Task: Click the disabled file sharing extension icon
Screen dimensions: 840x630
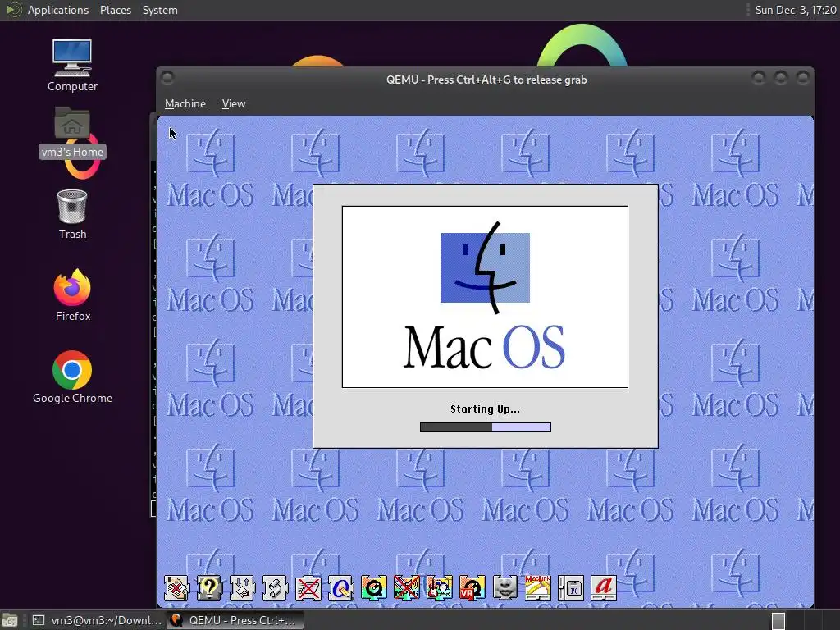Action: [x=176, y=587]
